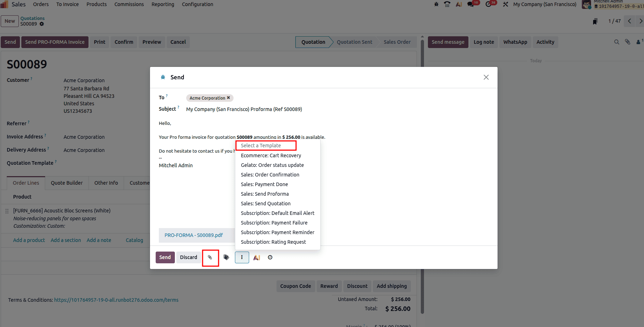Go to next record arrow
644x327 pixels.
(x=640, y=21)
